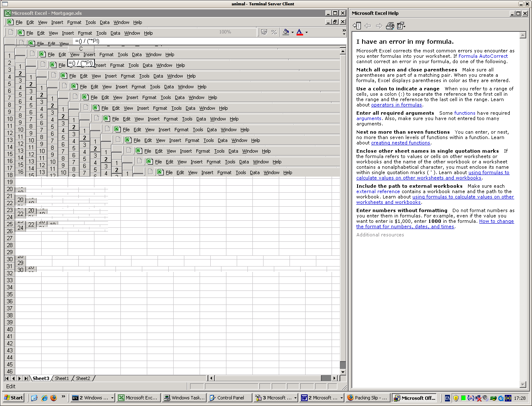Open the Help Options toolbar button
The image size is (532, 406).
point(401,26)
